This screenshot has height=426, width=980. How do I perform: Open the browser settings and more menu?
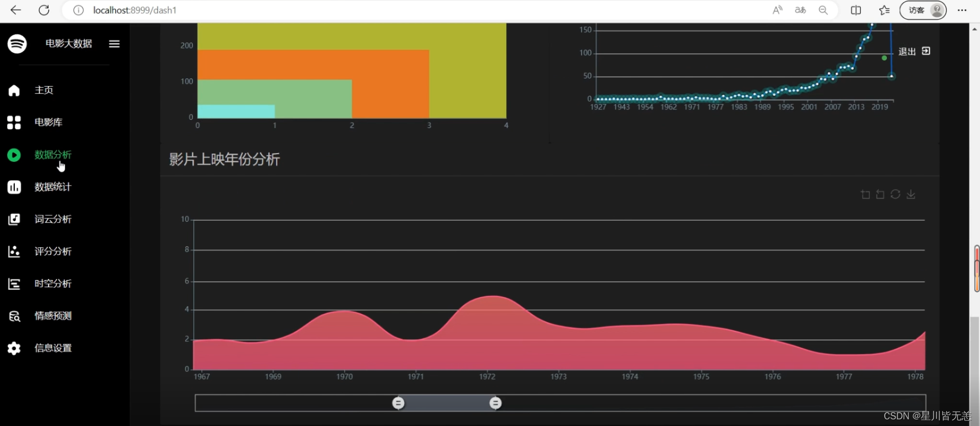(x=962, y=10)
